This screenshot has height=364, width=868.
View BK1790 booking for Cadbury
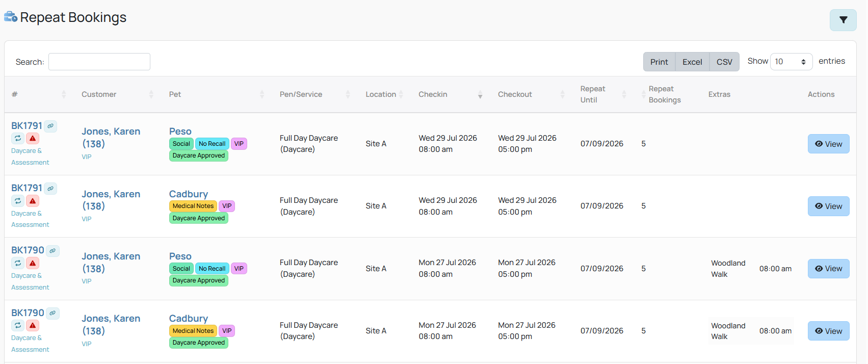coord(828,331)
